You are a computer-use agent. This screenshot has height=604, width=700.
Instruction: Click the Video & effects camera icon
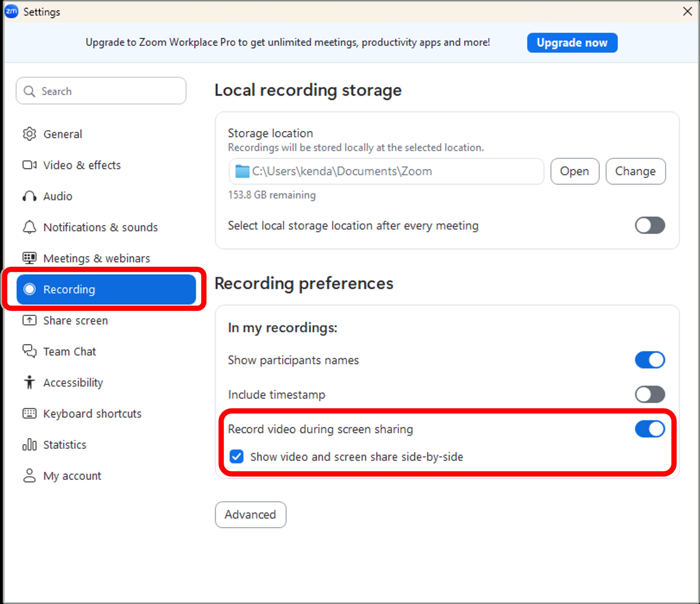29,165
